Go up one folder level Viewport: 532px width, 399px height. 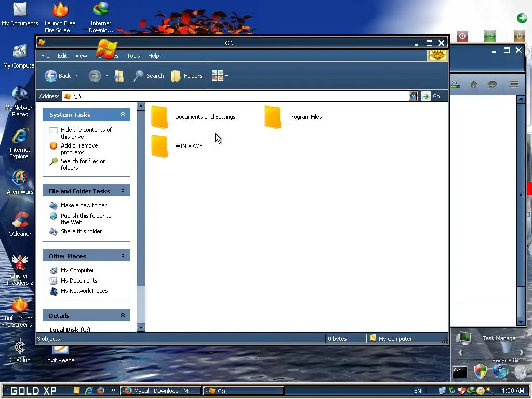pyautogui.click(x=119, y=76)
